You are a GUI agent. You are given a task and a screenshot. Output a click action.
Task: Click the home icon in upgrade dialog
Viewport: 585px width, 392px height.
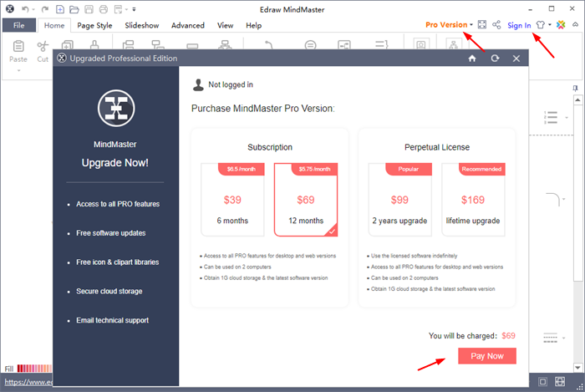(x=472, y=59)
